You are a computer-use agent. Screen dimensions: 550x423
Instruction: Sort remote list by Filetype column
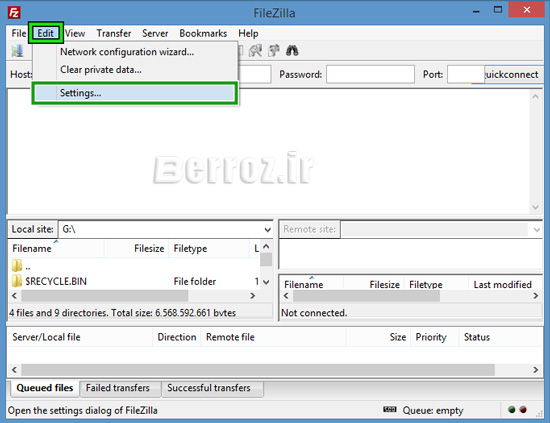pos(436,284)
